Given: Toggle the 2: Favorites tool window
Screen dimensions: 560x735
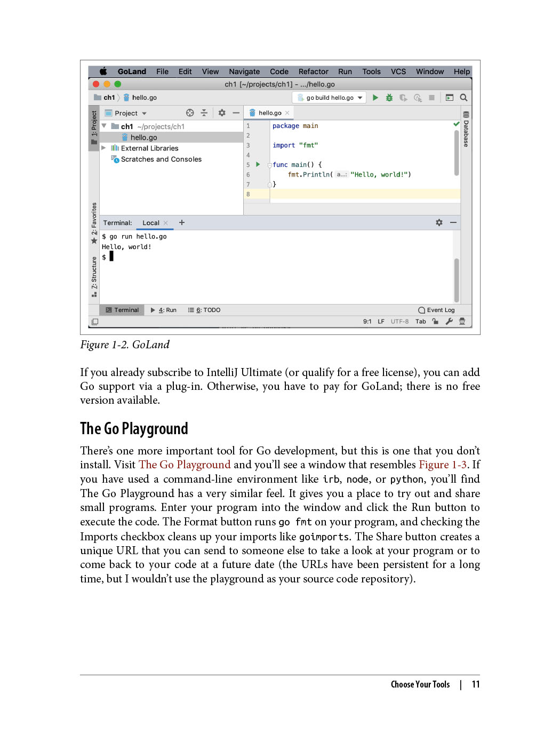Looking at the screenshot, I should point(94,222).
